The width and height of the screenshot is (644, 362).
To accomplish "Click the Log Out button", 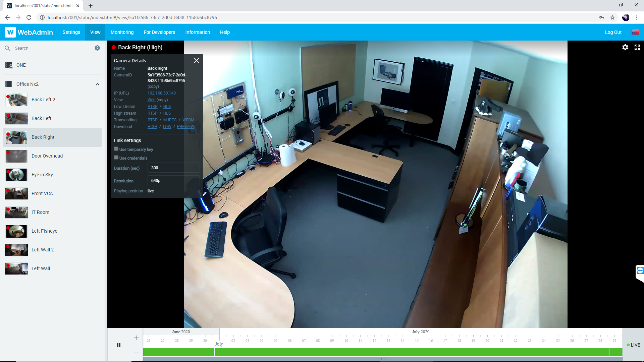I will 613,32.
